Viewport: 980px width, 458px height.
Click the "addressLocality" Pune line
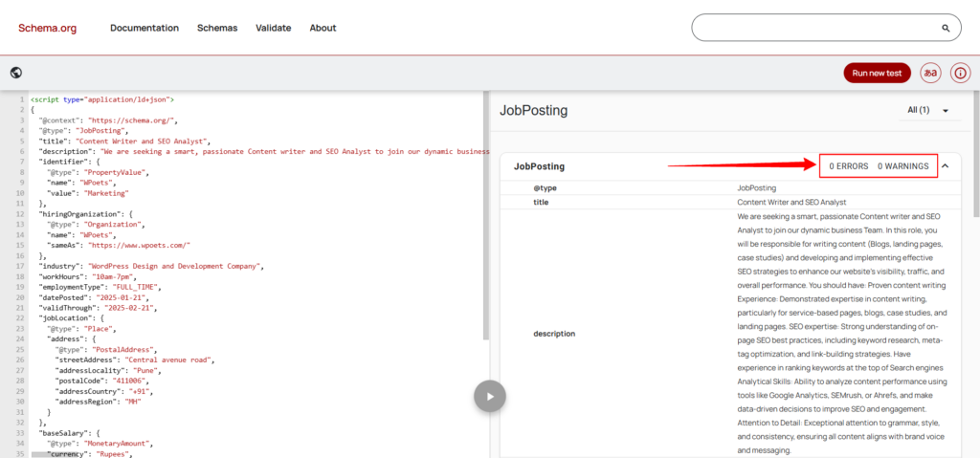coord(106,371)
